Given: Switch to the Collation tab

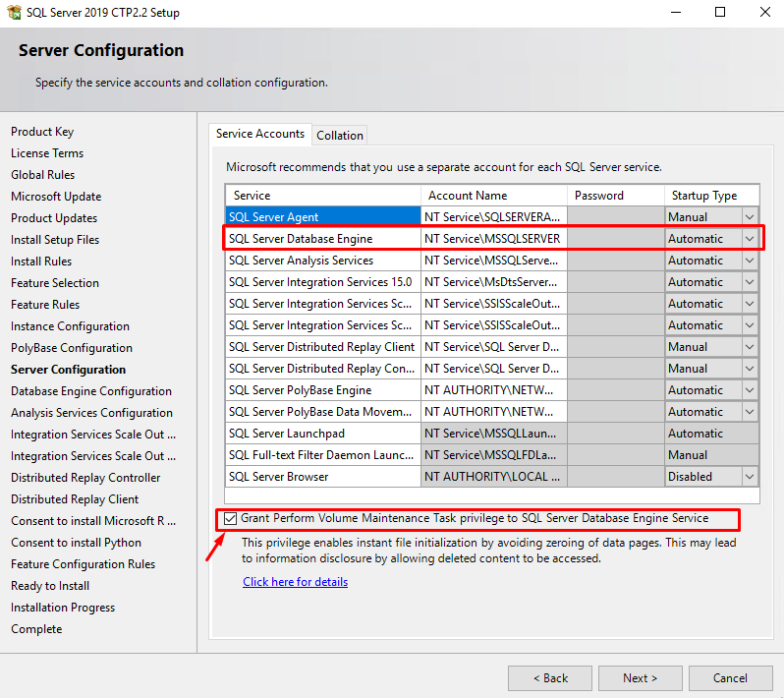Looking at the screenshot, I should (x=340, y=136).
